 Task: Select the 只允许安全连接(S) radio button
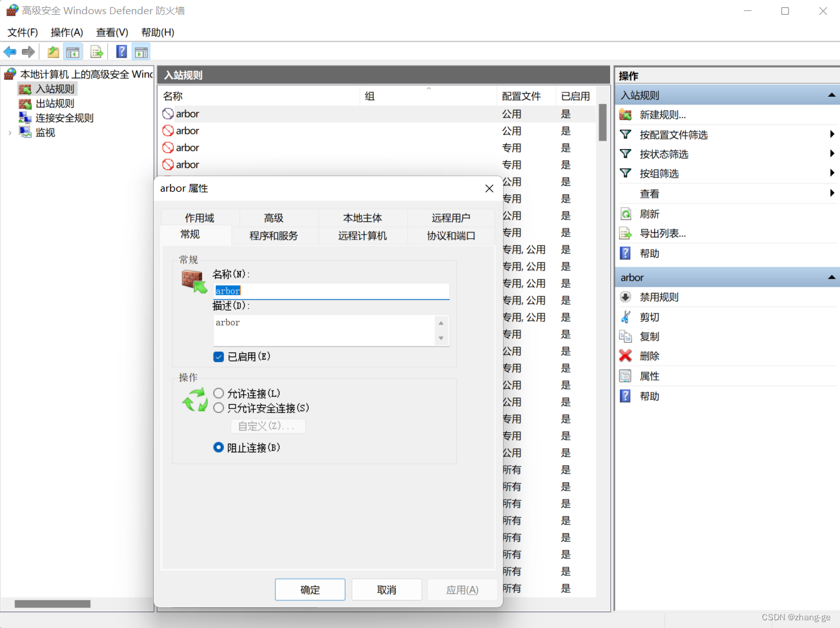point(219,408)
